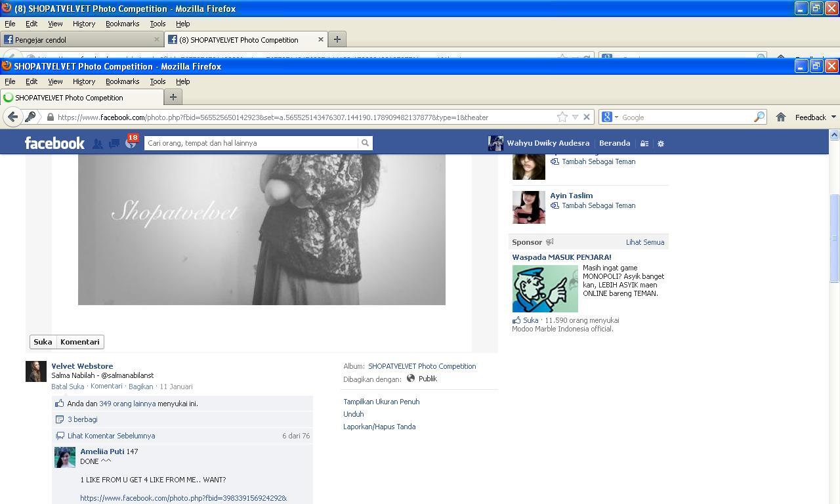Open messages icon in Facebook bar
The width and height of the screenshot is (840, 504).
tap(114, 143)
